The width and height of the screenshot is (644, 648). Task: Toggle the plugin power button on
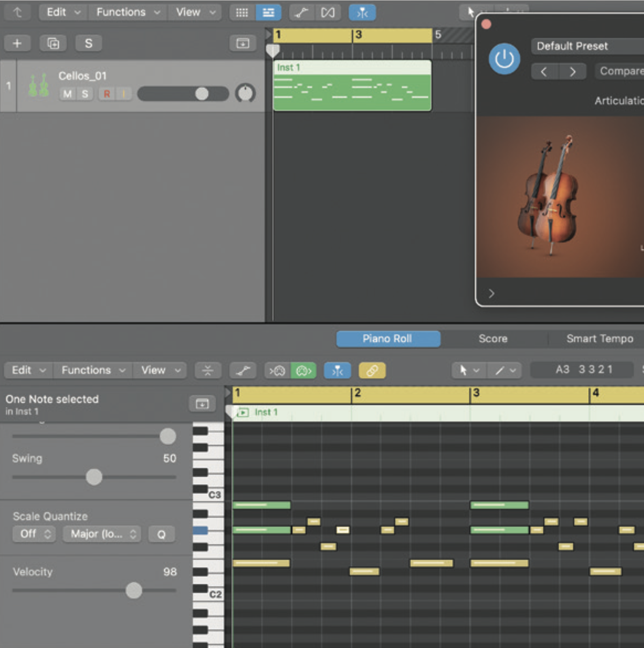pos(503,59)
